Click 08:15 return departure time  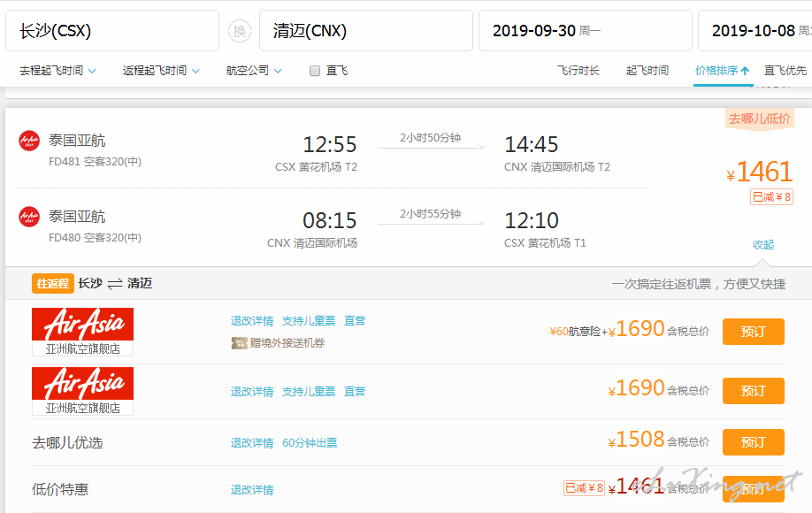point(330,220)
